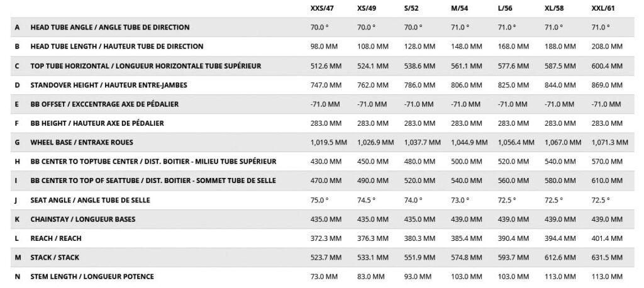
Task: Click the row letter N
Action: [x=17, y=277]
